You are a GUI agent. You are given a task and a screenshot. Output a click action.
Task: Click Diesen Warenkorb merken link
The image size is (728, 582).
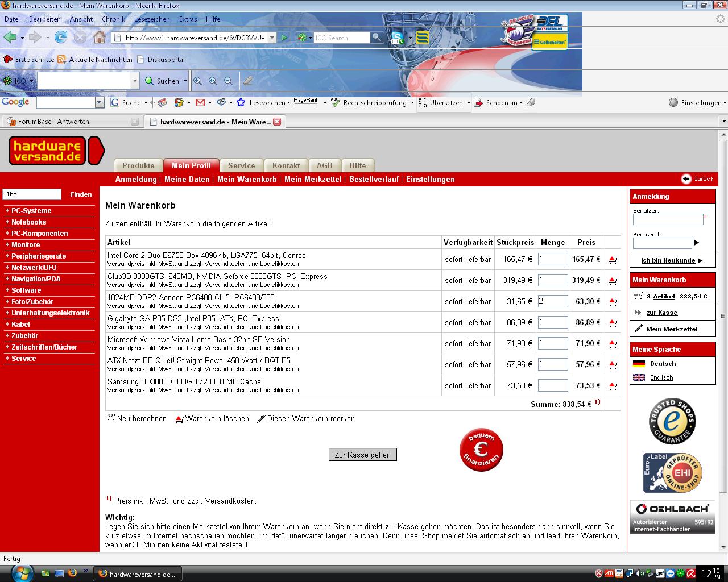[311, 418]
